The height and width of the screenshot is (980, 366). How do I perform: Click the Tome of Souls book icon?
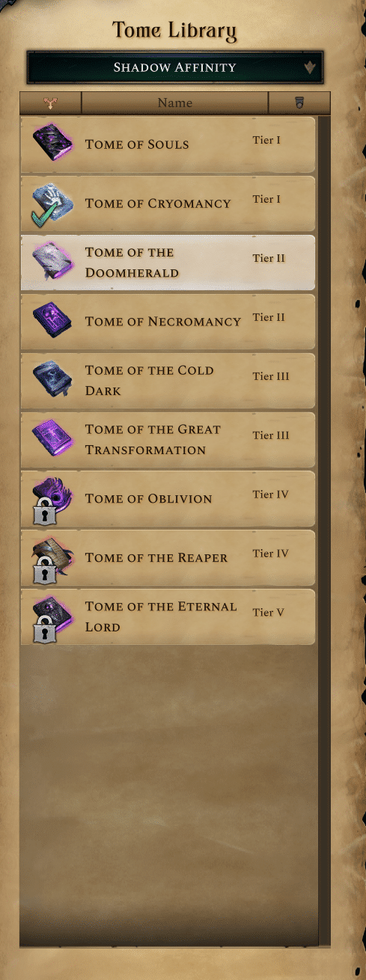[51, 143]
